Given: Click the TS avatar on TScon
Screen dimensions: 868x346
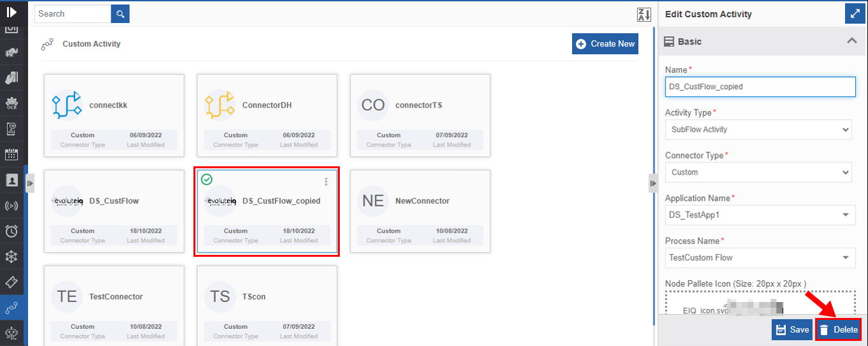Looking at the screenshot, I should click(220, 296).
